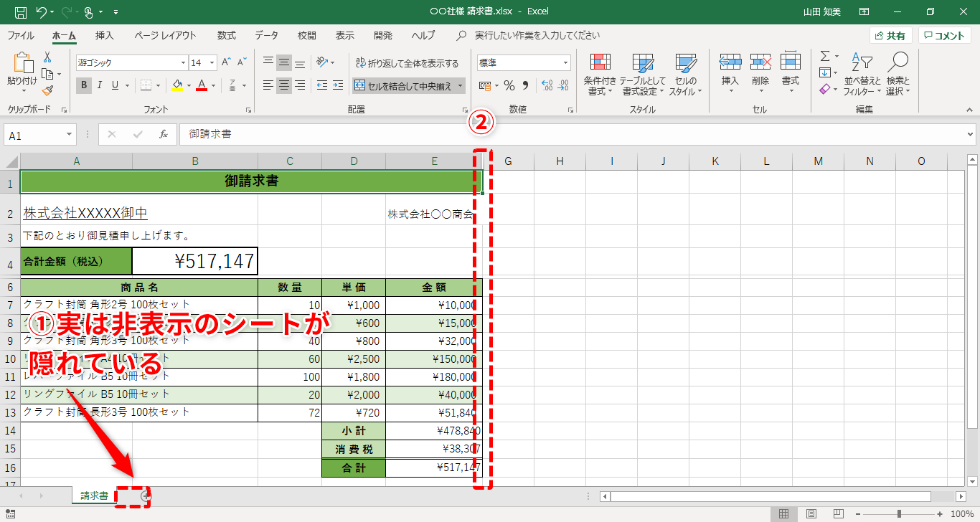Switch to the 校閲 ribbon tab
Viewport: 980px width, 522px height.
[307, 35]
